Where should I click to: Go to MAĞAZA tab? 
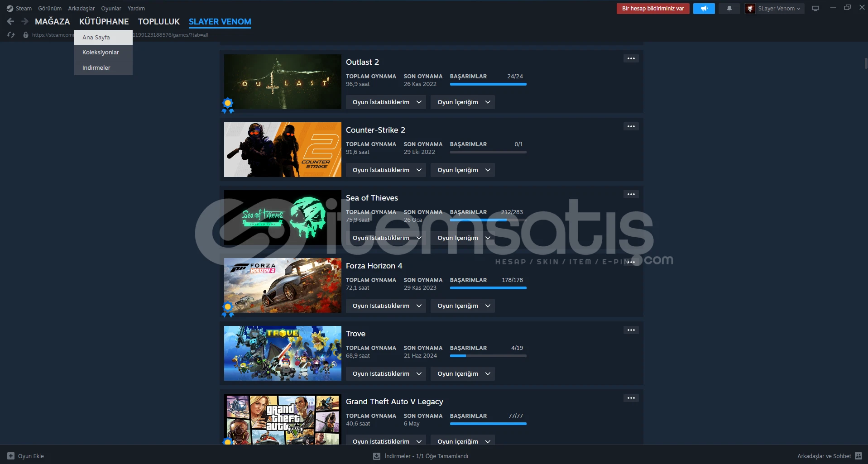53,21
